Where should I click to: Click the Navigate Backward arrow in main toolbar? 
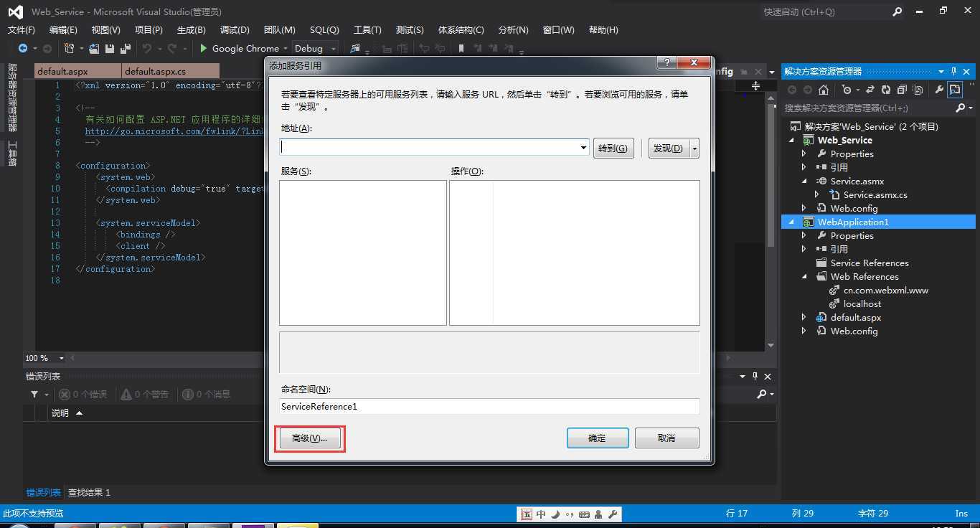point(23,48)
